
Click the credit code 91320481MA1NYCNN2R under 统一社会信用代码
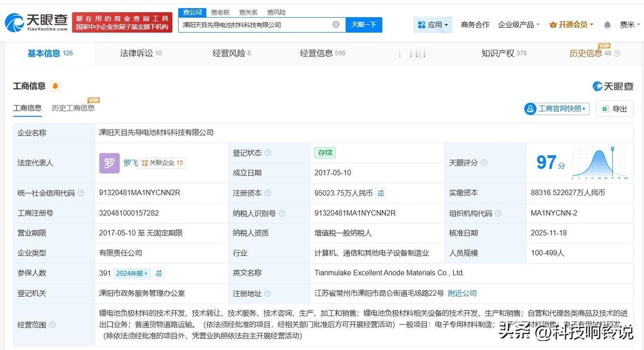click(140, 193)
